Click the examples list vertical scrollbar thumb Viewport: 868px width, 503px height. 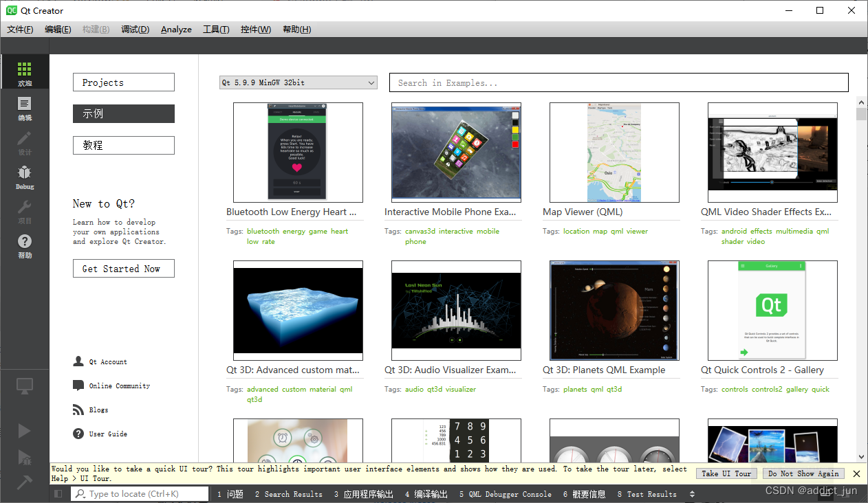tap(862, 113)
